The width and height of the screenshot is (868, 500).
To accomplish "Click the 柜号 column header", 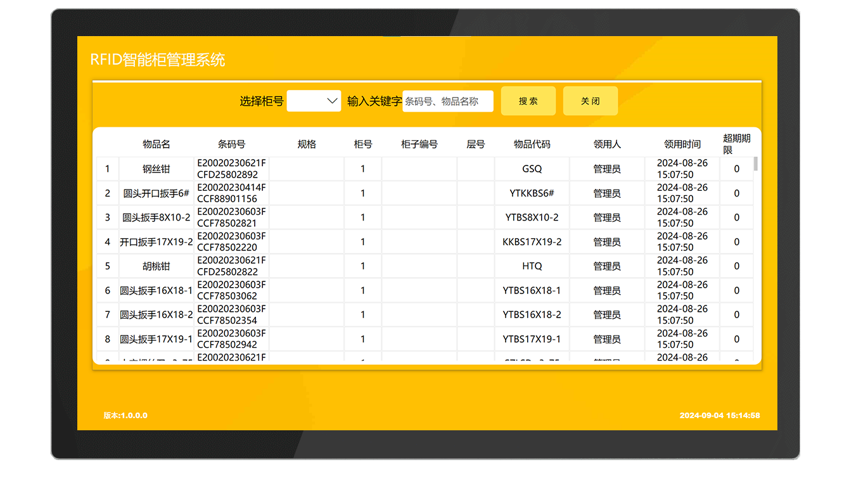I will pyautogui.click(x=362, y=144).
